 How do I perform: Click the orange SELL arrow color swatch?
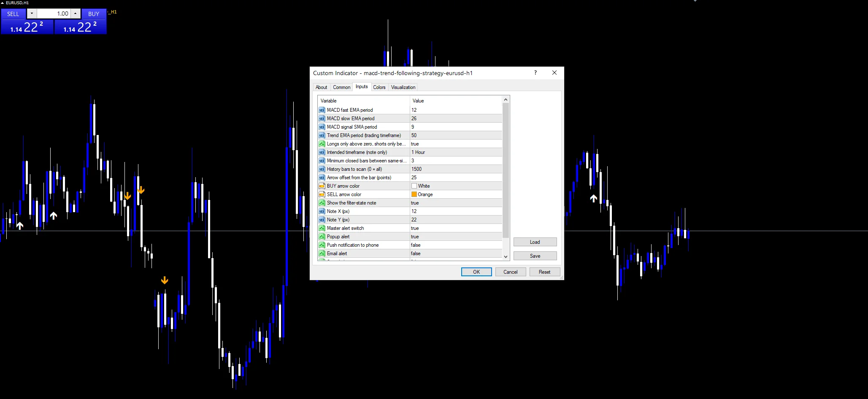point(414,194)
